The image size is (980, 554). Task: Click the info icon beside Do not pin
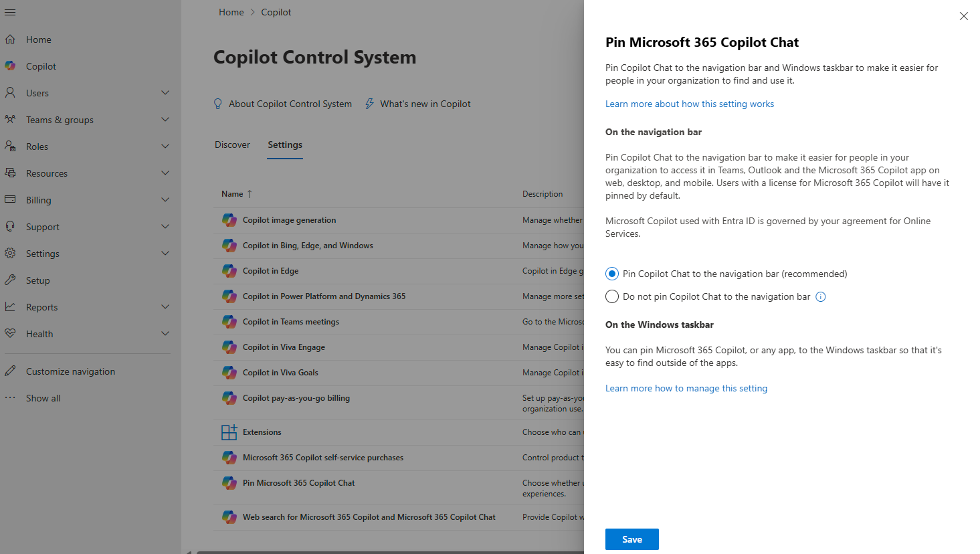click(x=821, y=297)
